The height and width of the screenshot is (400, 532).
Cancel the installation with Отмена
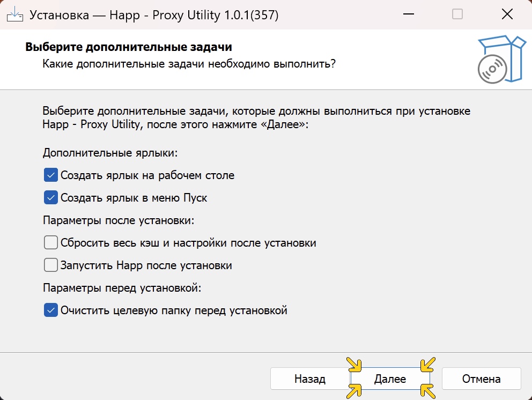pyautogui.click(x=481, y=379)
